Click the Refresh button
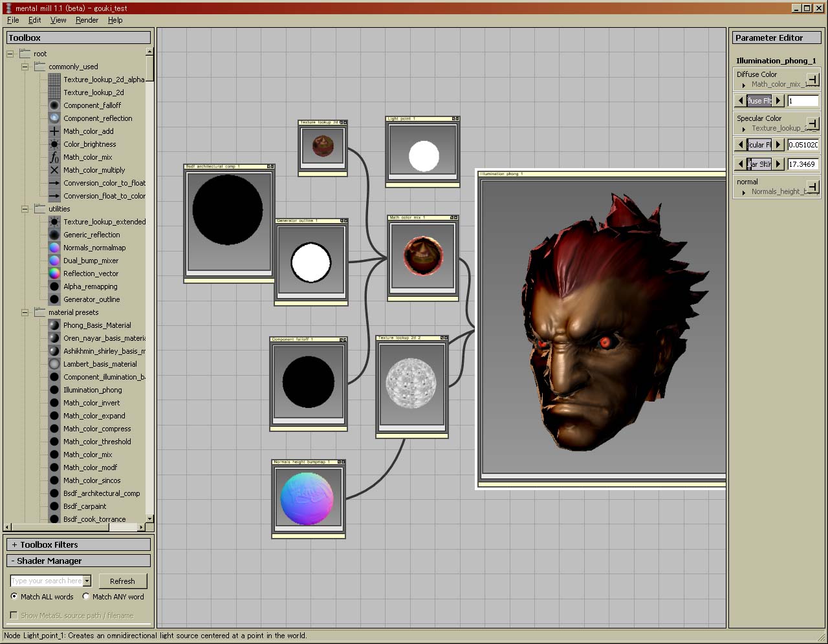Image resolution: width=828 pixels, height=644 pixels. (x=122, y=581)
